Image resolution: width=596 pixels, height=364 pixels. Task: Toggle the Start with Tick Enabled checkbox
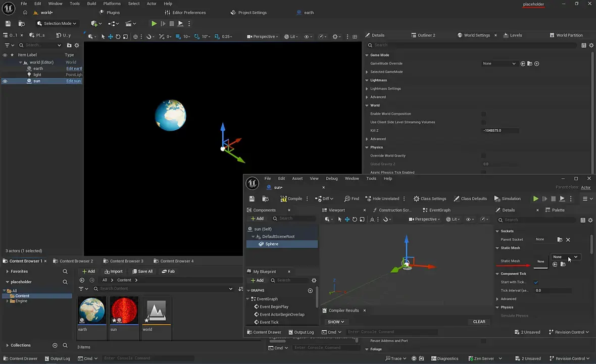pyautogui.click(x=536, y=282)
